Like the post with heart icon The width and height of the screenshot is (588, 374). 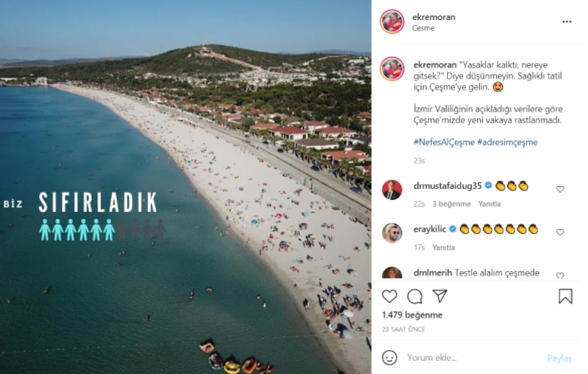390,296
